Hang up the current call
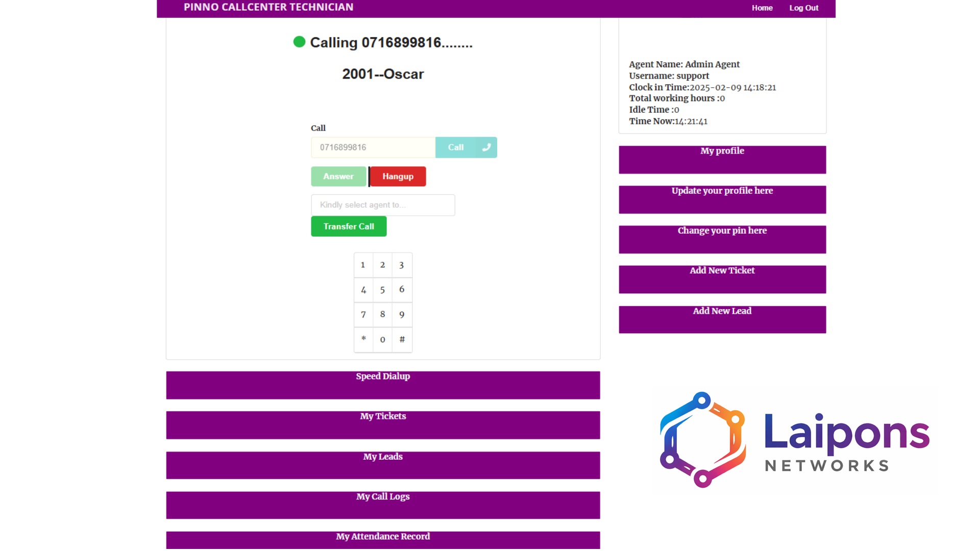This screenshot has height=551, width=980. (x=398, y=177)
